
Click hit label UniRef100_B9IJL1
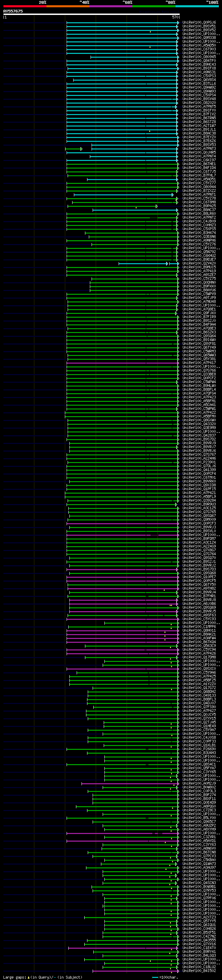pyautogui.click(x=199, y=129)
